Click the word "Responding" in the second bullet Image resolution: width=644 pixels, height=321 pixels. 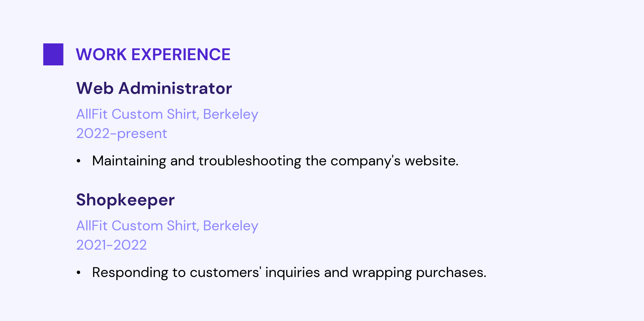pyautogui.click(x=130, y=273)
